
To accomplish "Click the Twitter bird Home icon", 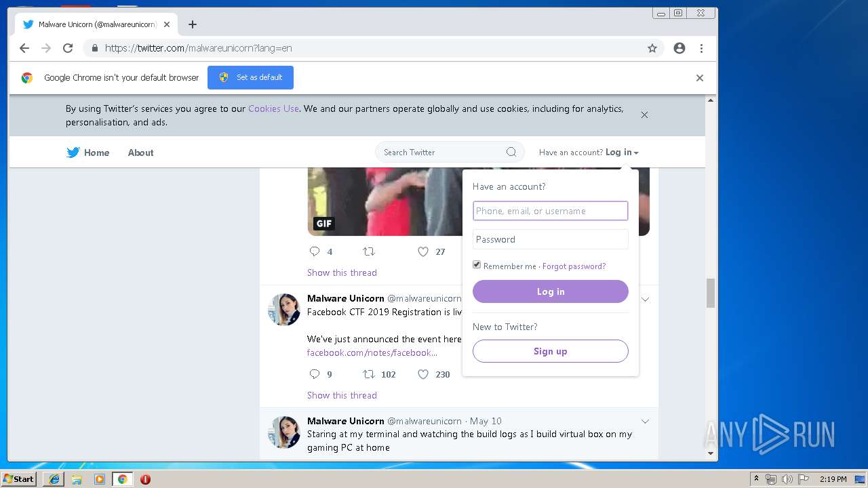I will 73,152.
